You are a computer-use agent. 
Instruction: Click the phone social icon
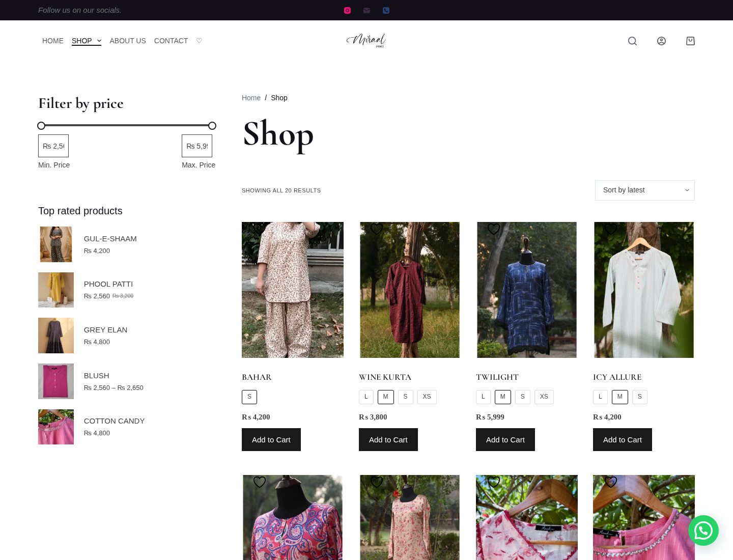[x=386, y=10]
